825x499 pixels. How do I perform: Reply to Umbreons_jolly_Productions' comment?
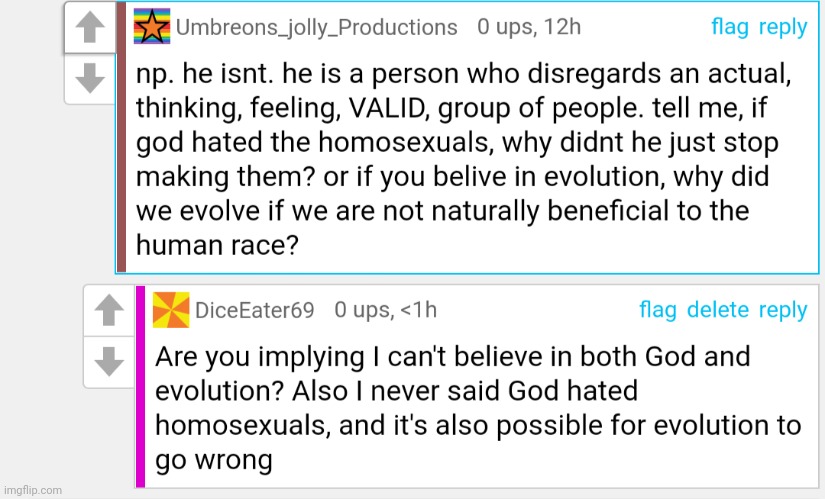point(783,27)
